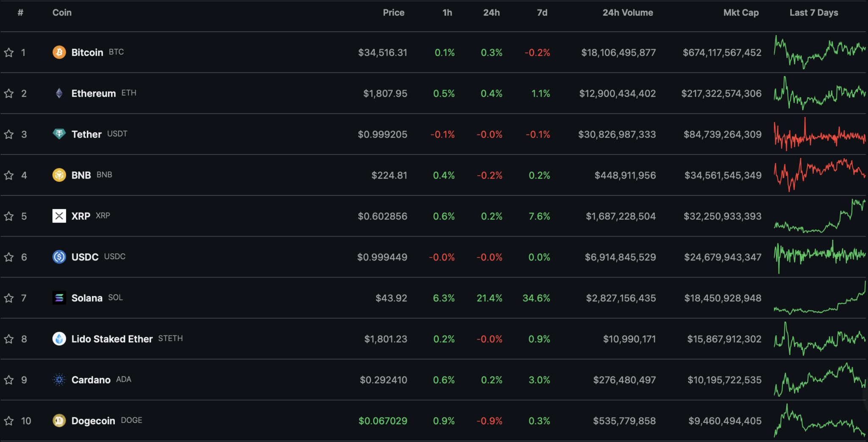Sort by the 24h Volume header
Screen dimensions: 868x442
(x=627, y=13)
